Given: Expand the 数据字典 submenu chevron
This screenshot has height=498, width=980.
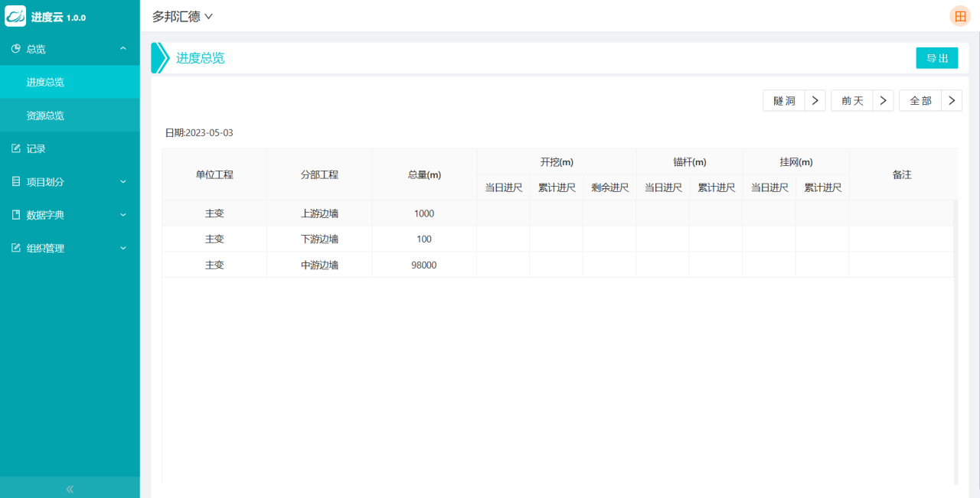Looking at the screenshot, I should tap(123, 215).
